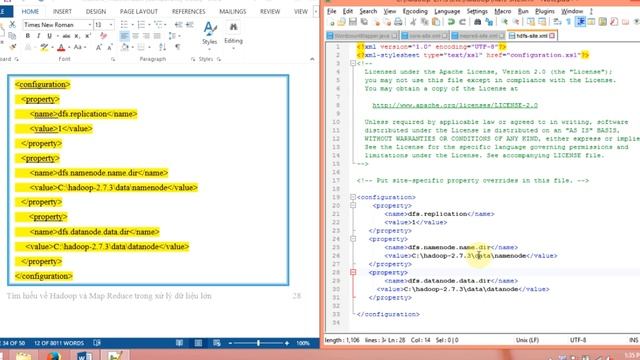Click the Format Painter brush in Word
640x360 pixels.
coord(12,47)
